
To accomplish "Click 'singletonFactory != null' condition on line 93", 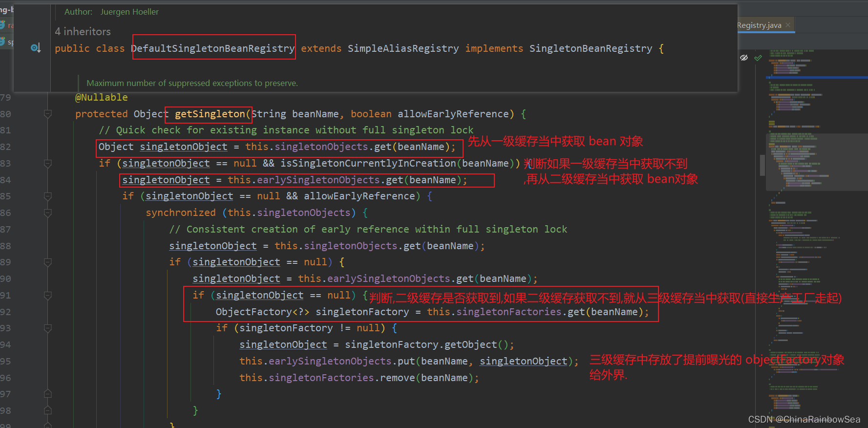I will coord(309,328).
